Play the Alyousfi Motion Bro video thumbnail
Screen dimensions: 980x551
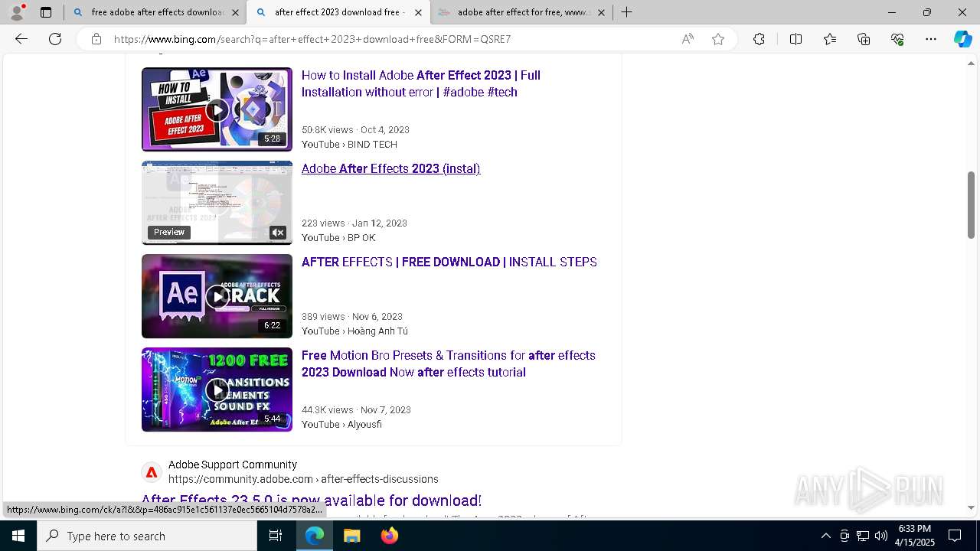coord(217,390)
